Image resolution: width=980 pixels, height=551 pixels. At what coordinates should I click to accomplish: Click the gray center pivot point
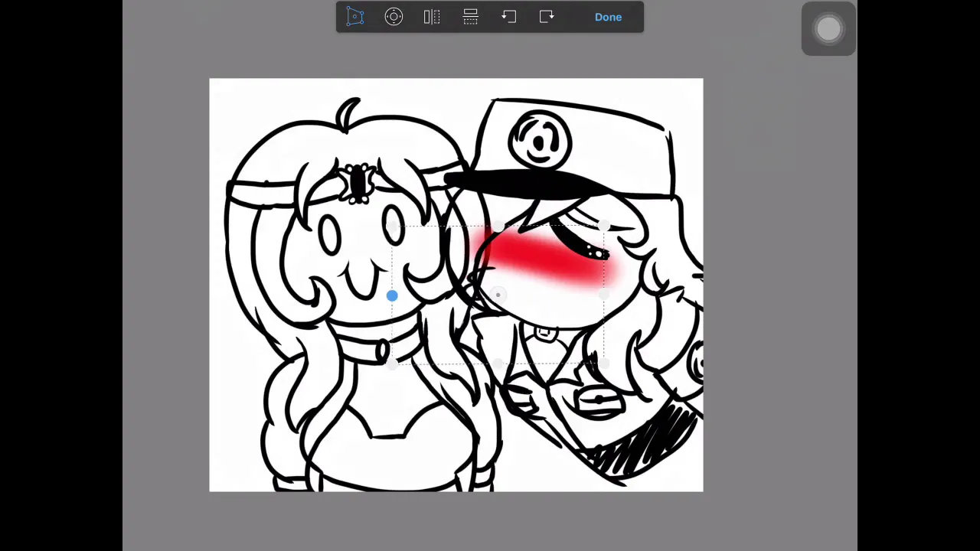click(x=498, y=295)
